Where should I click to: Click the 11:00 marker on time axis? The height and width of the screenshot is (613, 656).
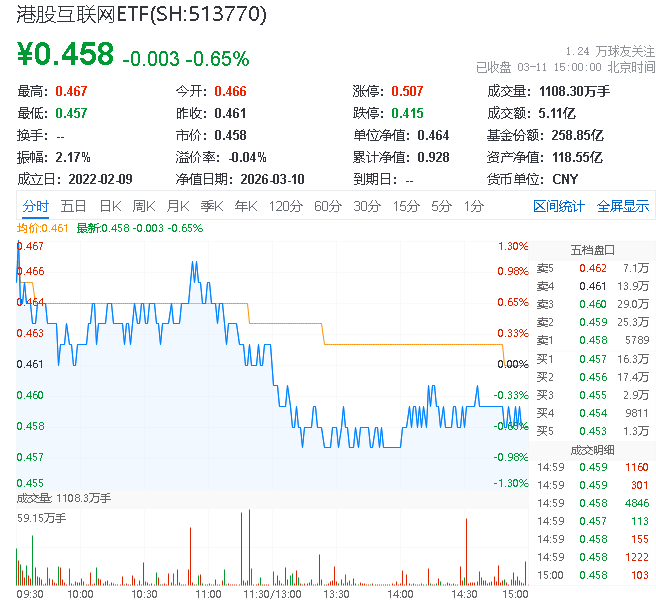pos(208,593)
